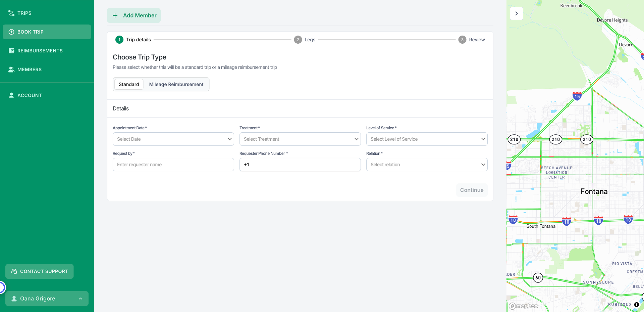This screenshot has height=312, width=644.
Task: Click the Fontana label on the map
Action: point(594,191)
